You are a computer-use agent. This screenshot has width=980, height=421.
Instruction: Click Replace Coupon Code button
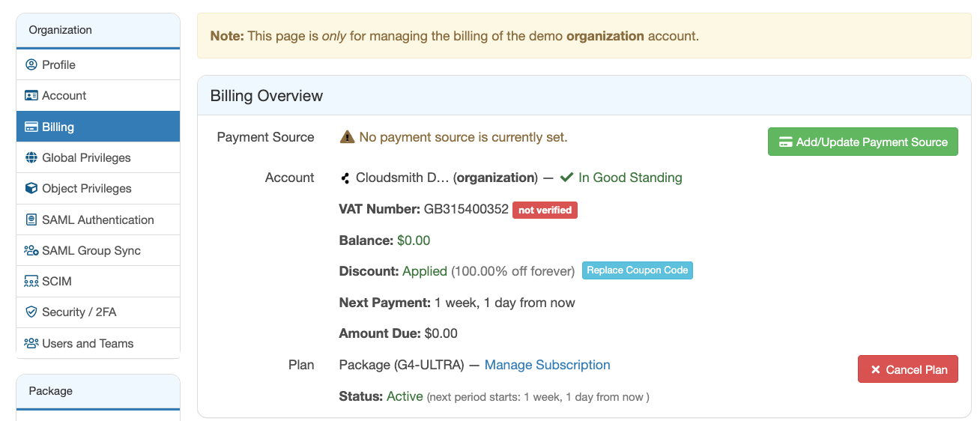click(637, 270)
